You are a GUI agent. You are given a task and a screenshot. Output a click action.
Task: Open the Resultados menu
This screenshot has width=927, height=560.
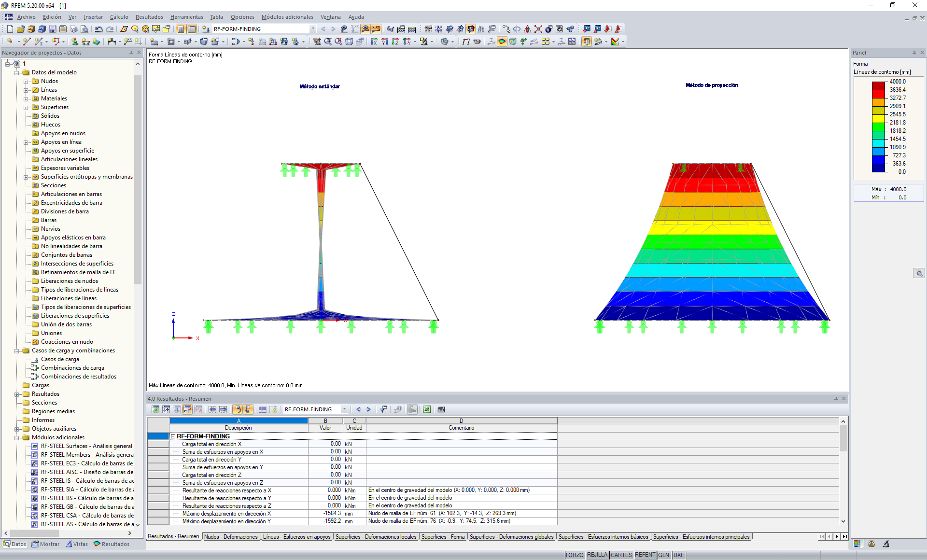coord(149,17)
